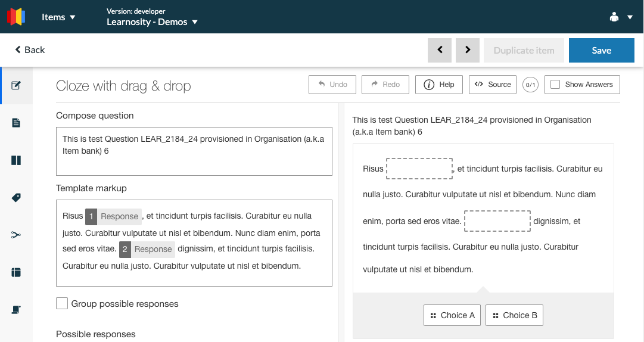Screen dimensions: 644x342
Task: Go to the previous item arrow
Action: pyautogui.click(x=440, y=50)
